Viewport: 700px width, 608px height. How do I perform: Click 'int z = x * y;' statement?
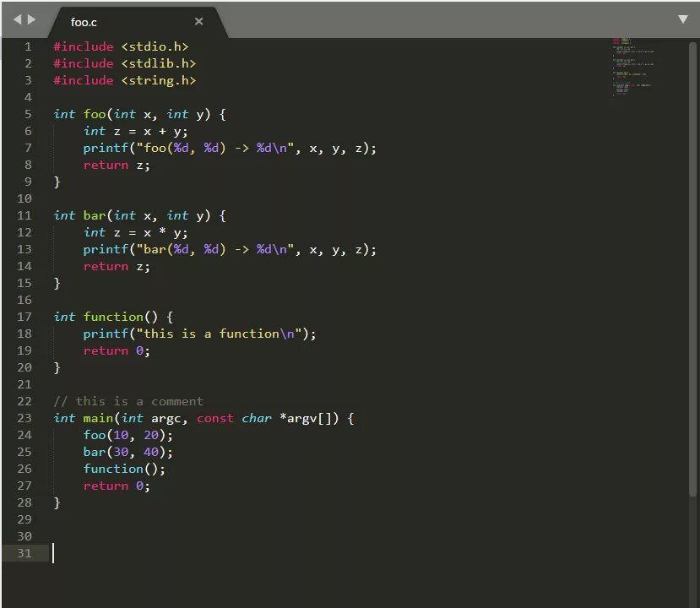(x=136, y=232)
